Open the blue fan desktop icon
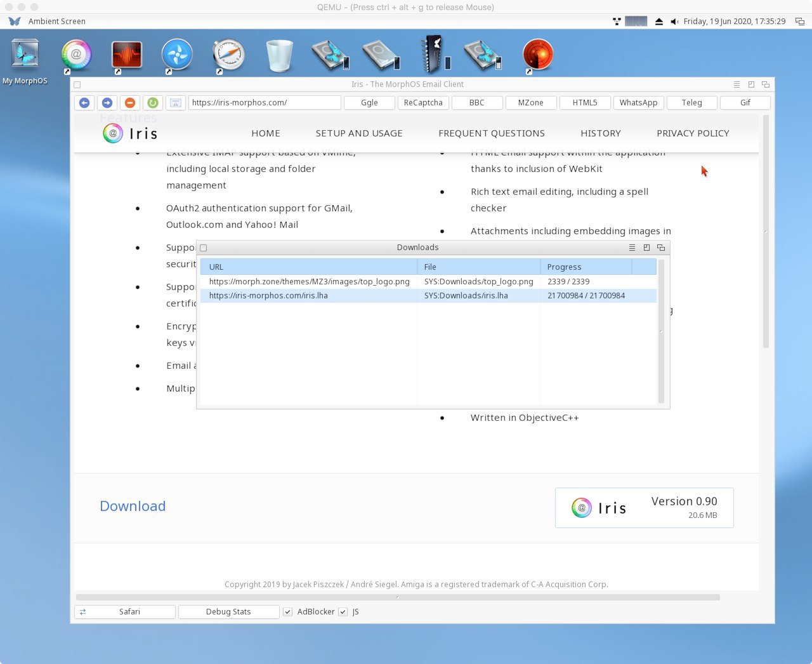 tap(177, 55)
